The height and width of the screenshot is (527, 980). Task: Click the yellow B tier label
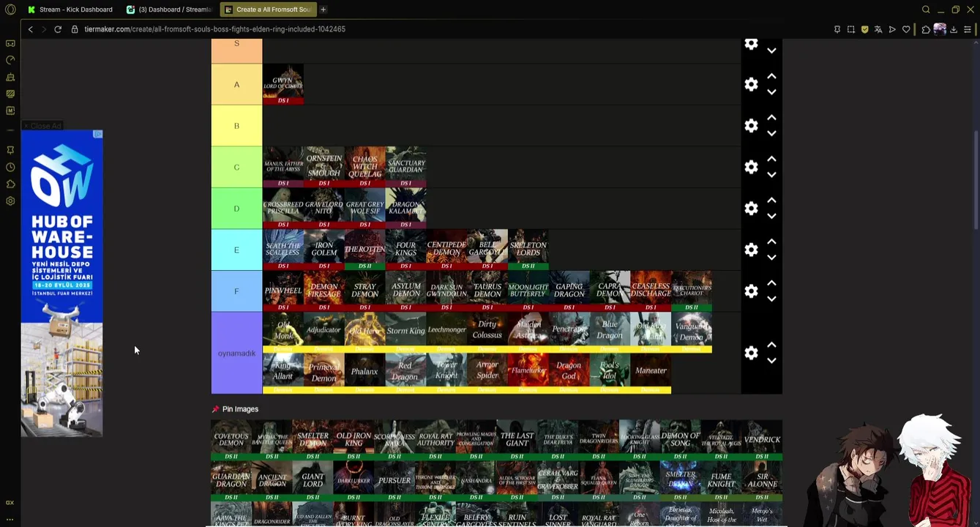click(236, 126)
